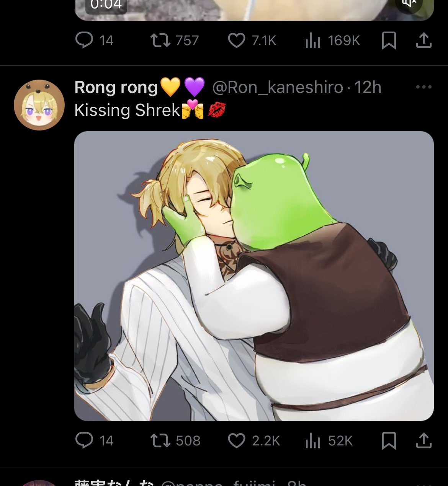
Task: Bookmark the top video tweet
Action: coord(389,40)
